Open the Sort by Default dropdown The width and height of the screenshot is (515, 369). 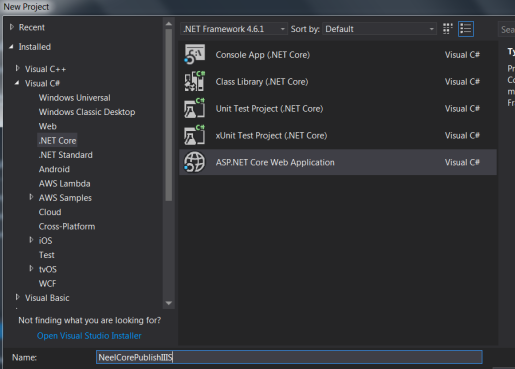pos(379,29)
